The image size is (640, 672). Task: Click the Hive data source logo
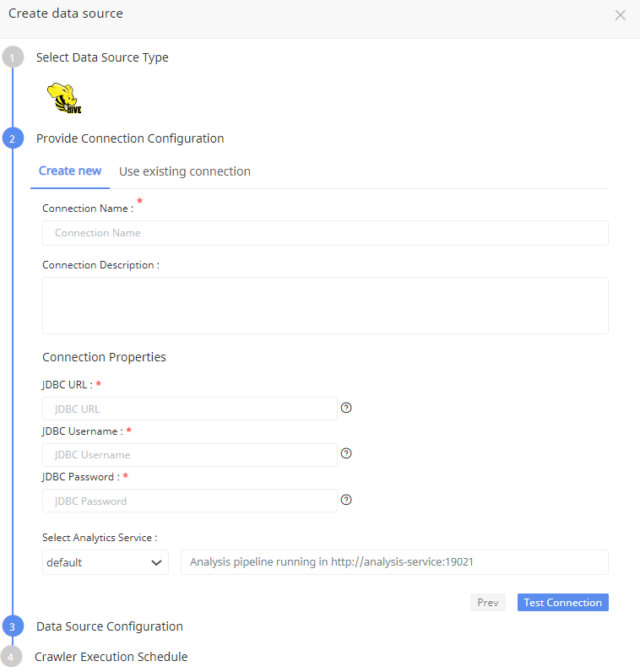[64, 98]
